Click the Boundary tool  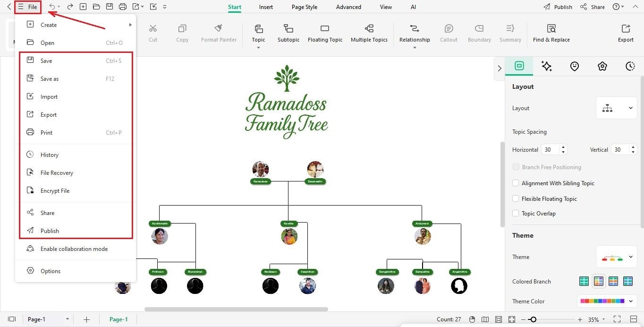point(479,33)
